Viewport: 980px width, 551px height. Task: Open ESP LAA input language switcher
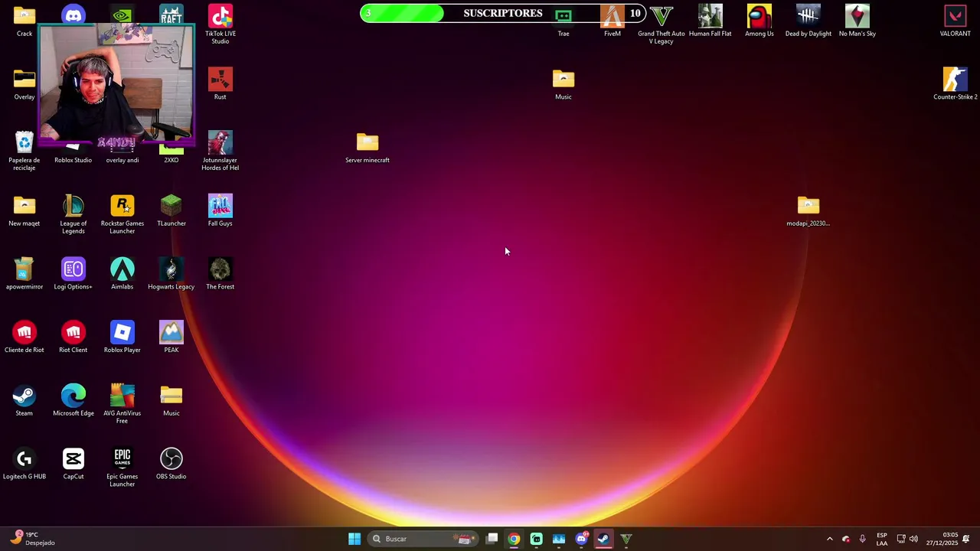(882, 539)
